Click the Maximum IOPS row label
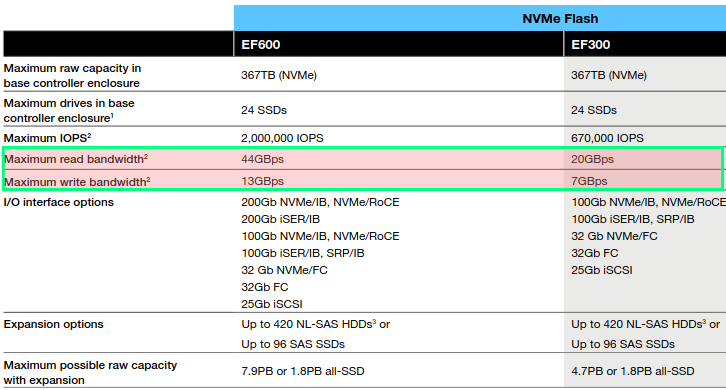The width and height of the screenshot is (726, 390). click(47, 138)
